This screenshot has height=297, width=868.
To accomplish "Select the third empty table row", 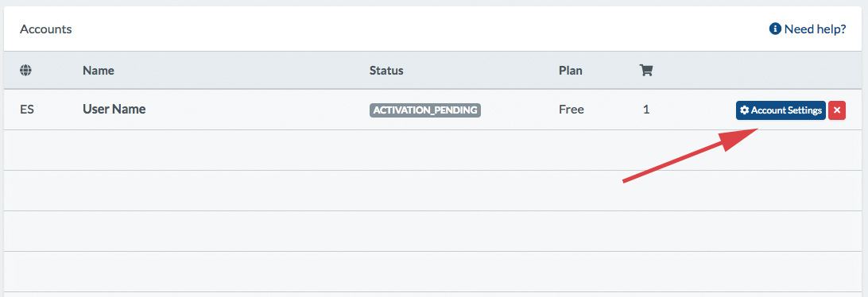I will (x=434, y=230).
